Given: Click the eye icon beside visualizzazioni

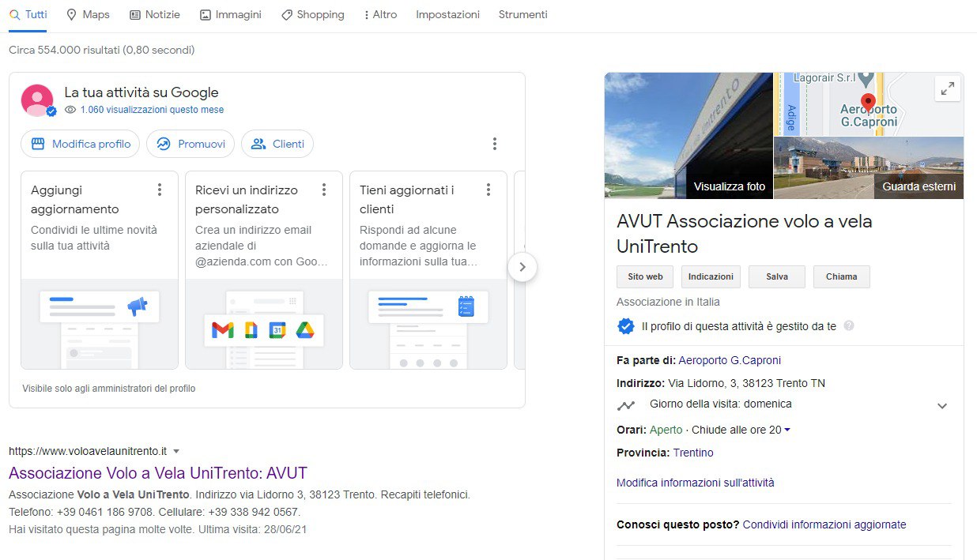Looking at the screenshot, I should tap(70, 110).
